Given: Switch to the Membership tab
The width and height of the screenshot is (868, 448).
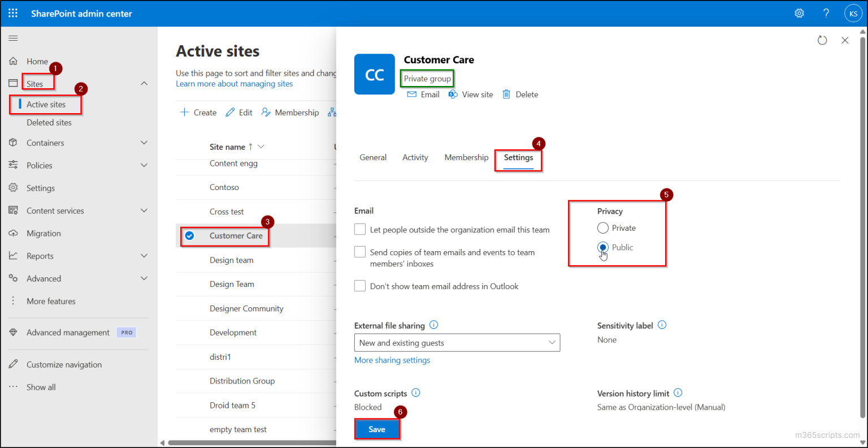Looking at the screenshot, I should click(466, 157).
